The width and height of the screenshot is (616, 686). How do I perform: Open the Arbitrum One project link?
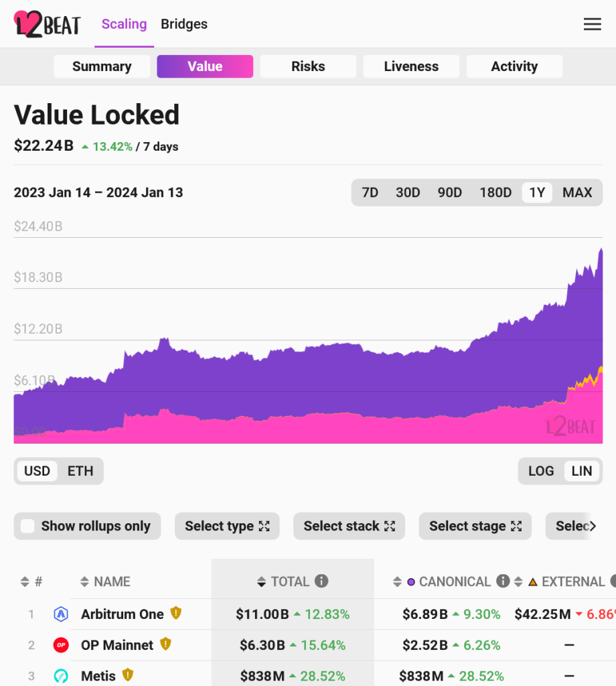pyautogui.click(x=123, y=614)
